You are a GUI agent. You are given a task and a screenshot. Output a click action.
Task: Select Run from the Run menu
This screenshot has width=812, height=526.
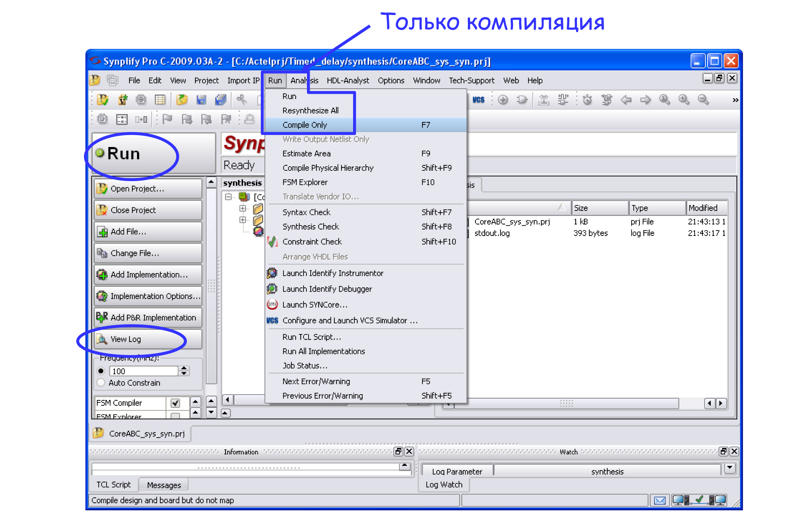click(288, 96)
